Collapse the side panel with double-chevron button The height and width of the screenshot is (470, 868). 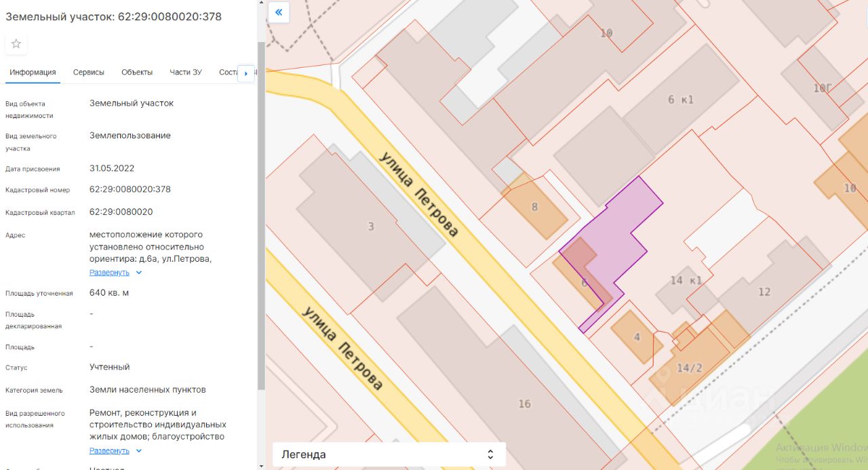[279, 12]
